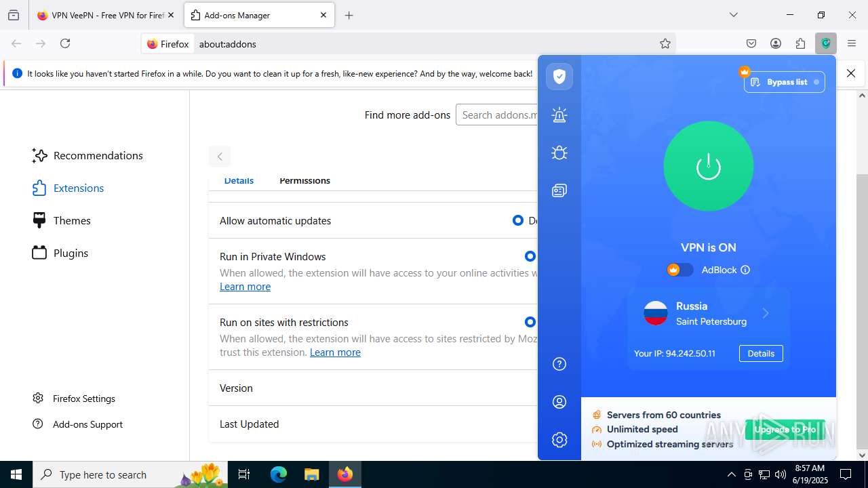Open the Extensions puzzle icon in toolbar
Viewport: 868px width, 488px height.
[x=801, y=43]
